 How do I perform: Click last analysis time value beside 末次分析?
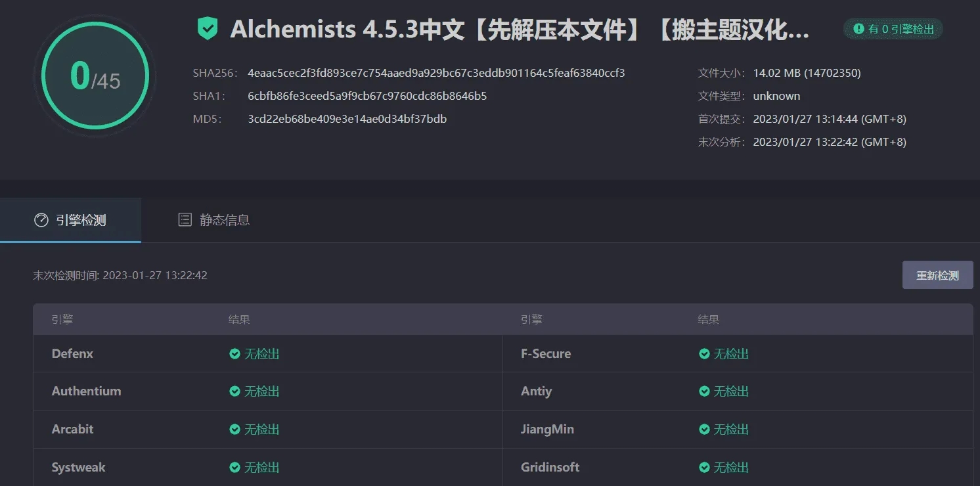(830, 142)
